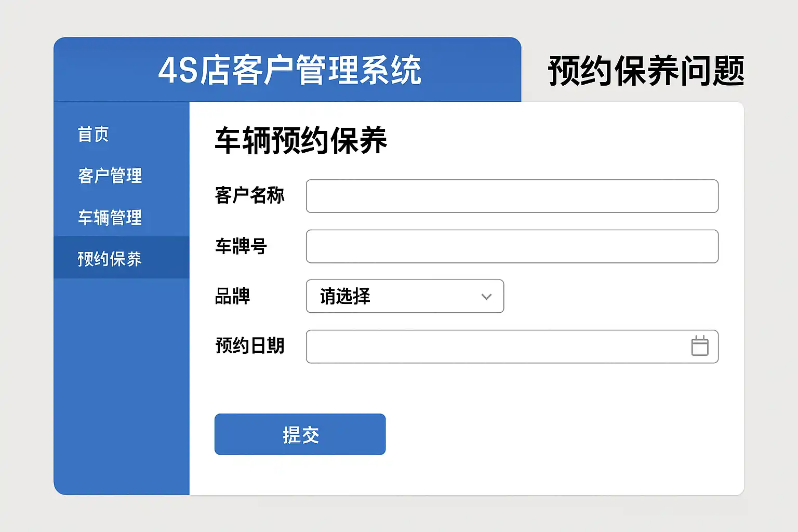Click the chevron arrow in 品牌 selector
Image resolution: width=798 pixels, height=532 pixels.
click(x=486, y=297)
